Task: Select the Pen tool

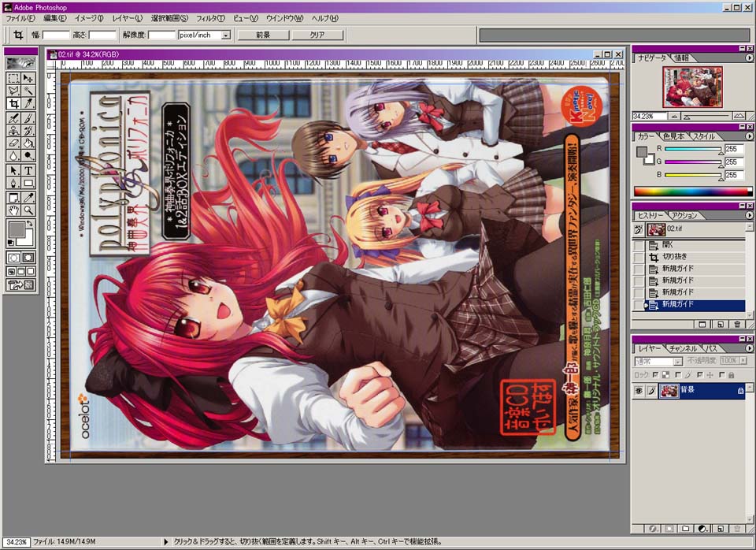Action: click(x=13, y=184)
